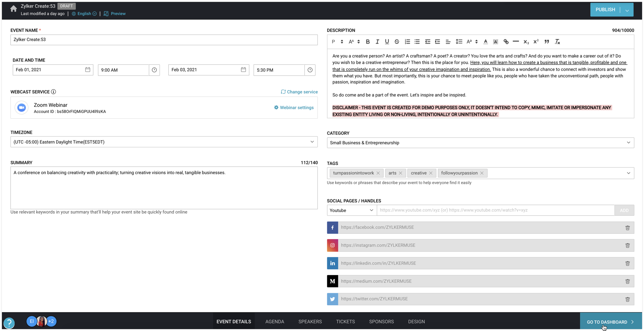Remove the 'followyourpassion' tag

click(482, 173)
